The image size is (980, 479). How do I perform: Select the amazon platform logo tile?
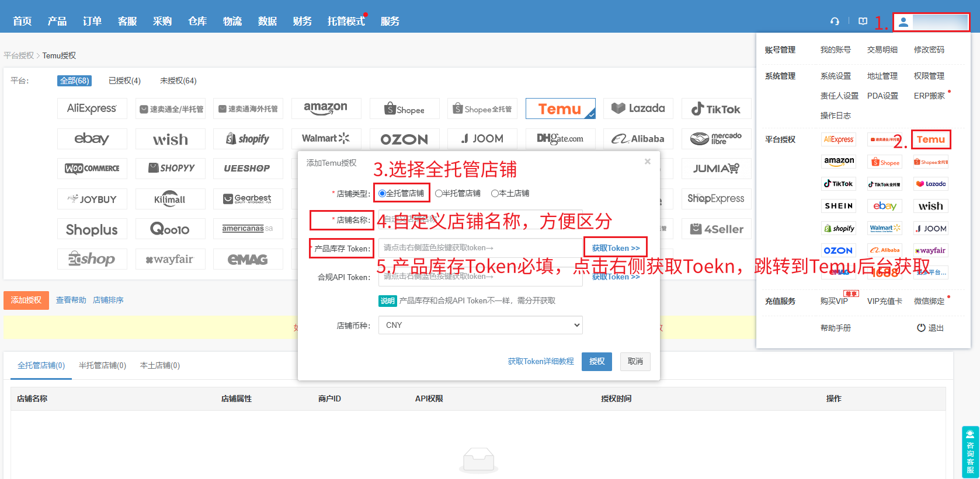pos(326,109)
